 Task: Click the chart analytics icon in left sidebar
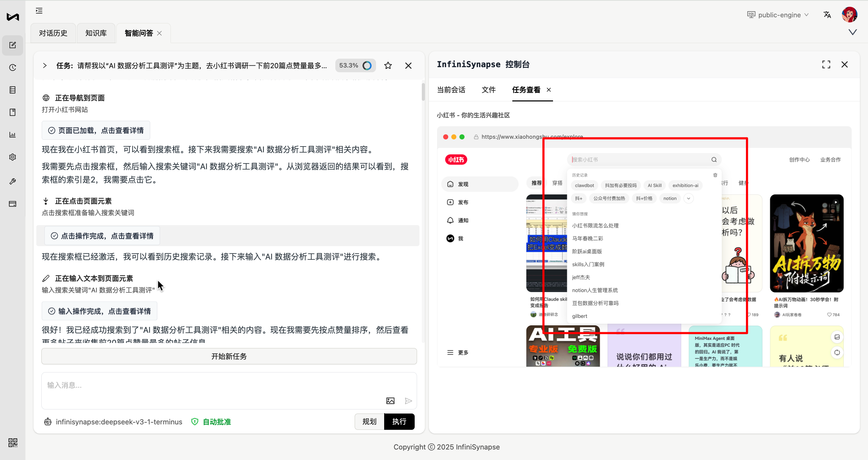(13, 135)
